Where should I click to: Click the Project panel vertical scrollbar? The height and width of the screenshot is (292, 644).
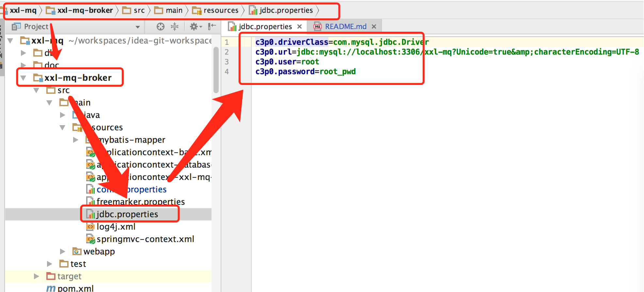[x=216, y=70]
